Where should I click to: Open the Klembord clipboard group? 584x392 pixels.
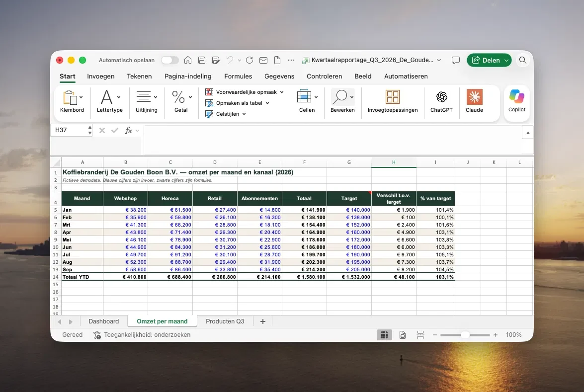pos(72,101)
